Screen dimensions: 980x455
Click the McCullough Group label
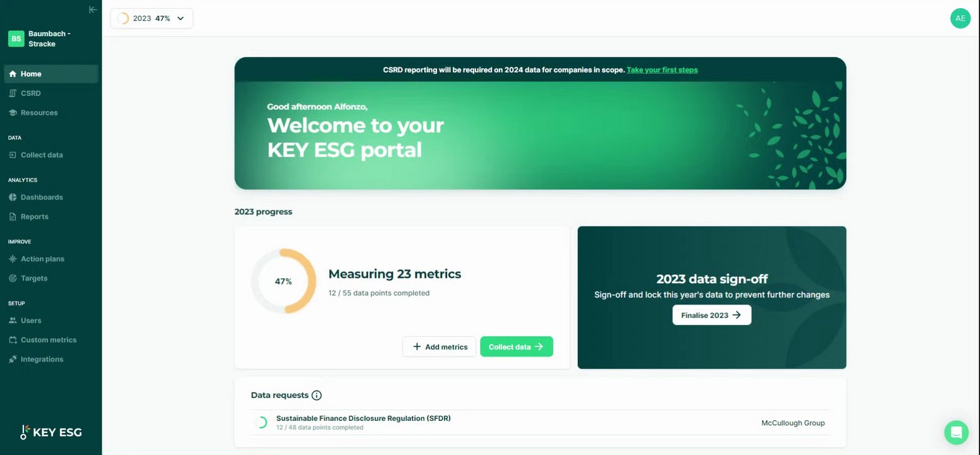coord(793,423)
